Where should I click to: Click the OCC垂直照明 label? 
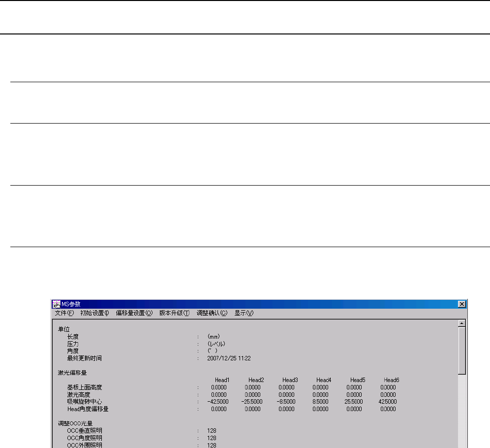(x=85, y=431)
